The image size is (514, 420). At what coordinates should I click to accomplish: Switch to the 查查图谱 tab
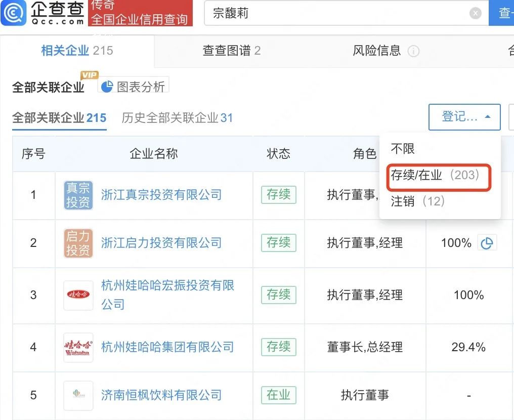pos(231,51)
